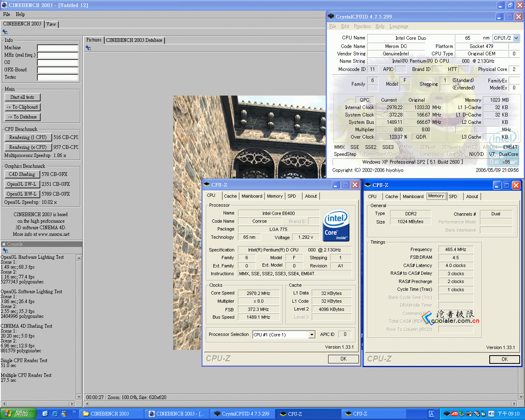Click OK in the left CPU-Z window
This screenshot has width=525, height=420.
(x=343, y=359)
